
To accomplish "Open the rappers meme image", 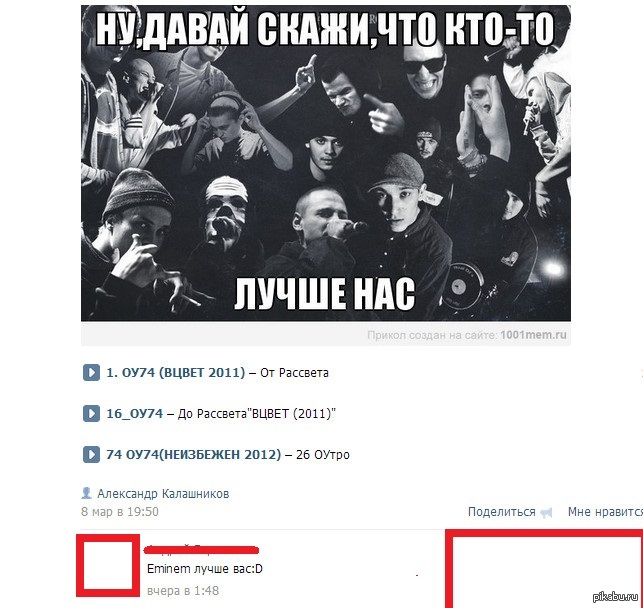I will (326, 163).
